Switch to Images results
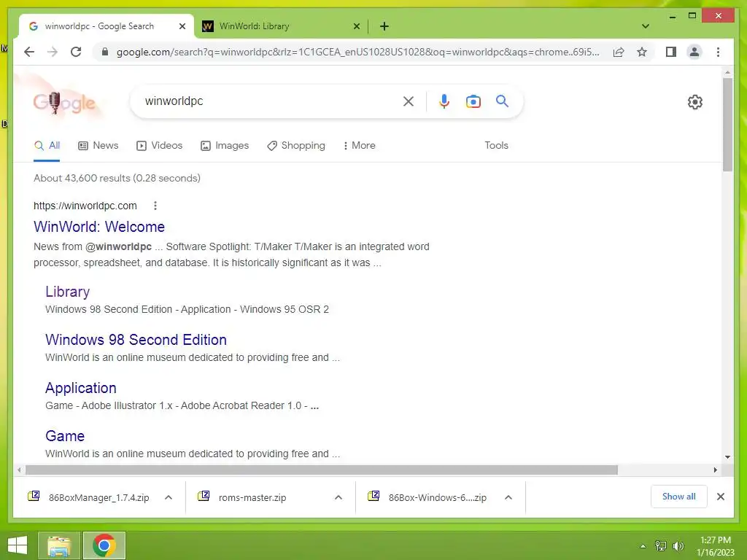The width and height of the screenshot is (747, 560). click(225, 146)
